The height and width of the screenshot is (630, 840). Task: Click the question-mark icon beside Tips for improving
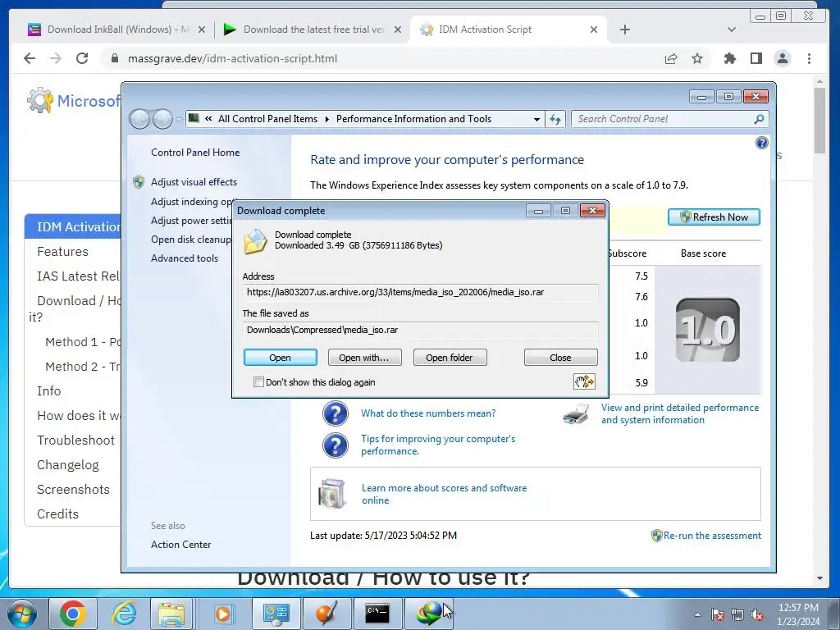[336, 445]
